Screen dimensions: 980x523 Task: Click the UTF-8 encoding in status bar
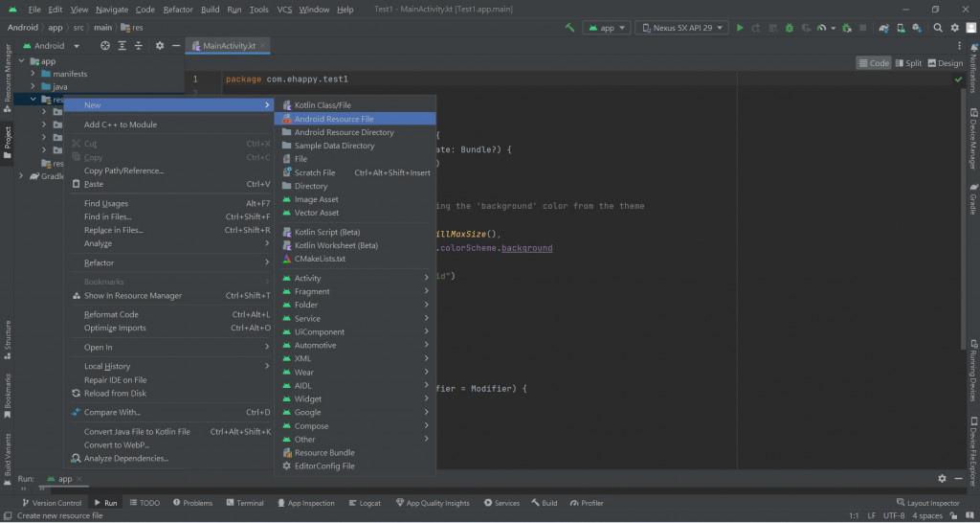[x=894, y=516]
